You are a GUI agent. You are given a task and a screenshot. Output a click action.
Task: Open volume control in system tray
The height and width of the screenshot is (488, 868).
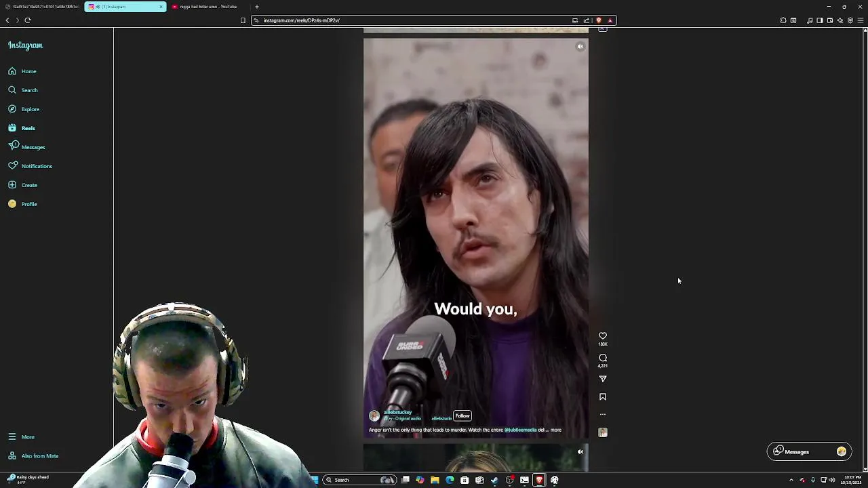(x=832, y=480)
